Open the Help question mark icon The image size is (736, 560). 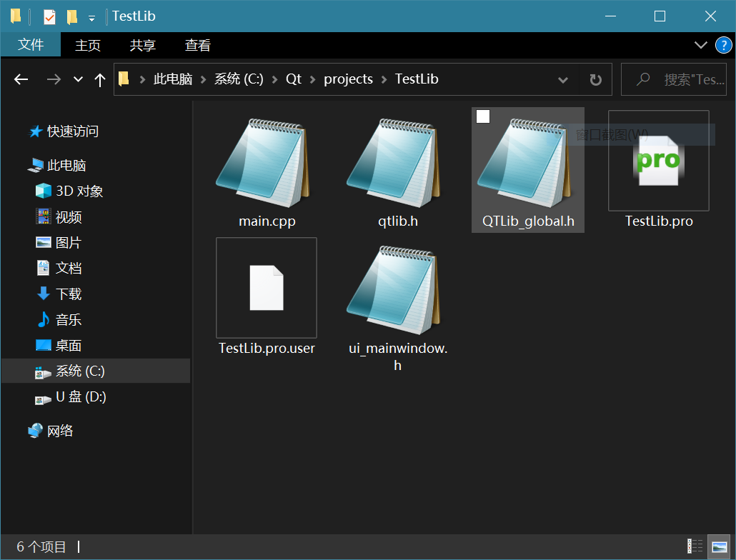coord(724,45)
